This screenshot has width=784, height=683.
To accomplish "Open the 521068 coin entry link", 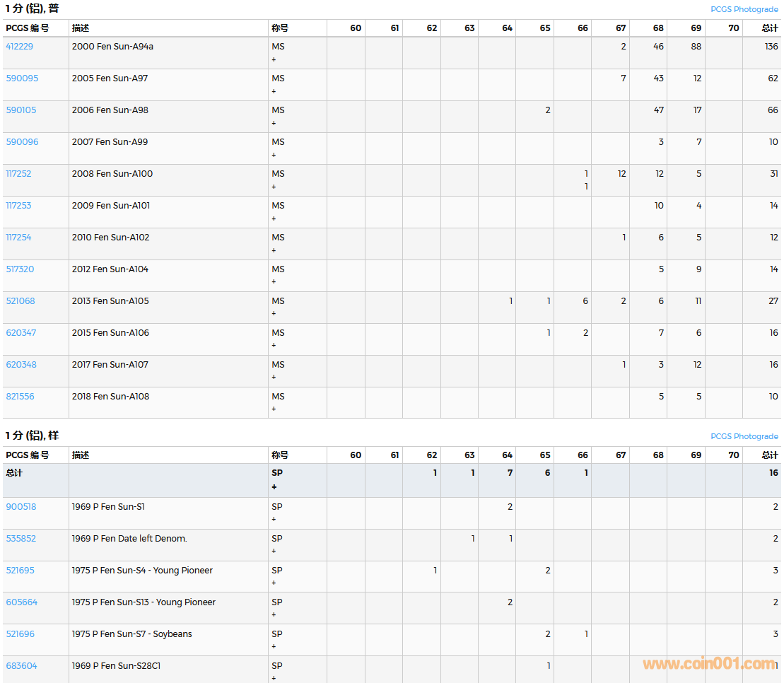I will (x=21, y=301).
